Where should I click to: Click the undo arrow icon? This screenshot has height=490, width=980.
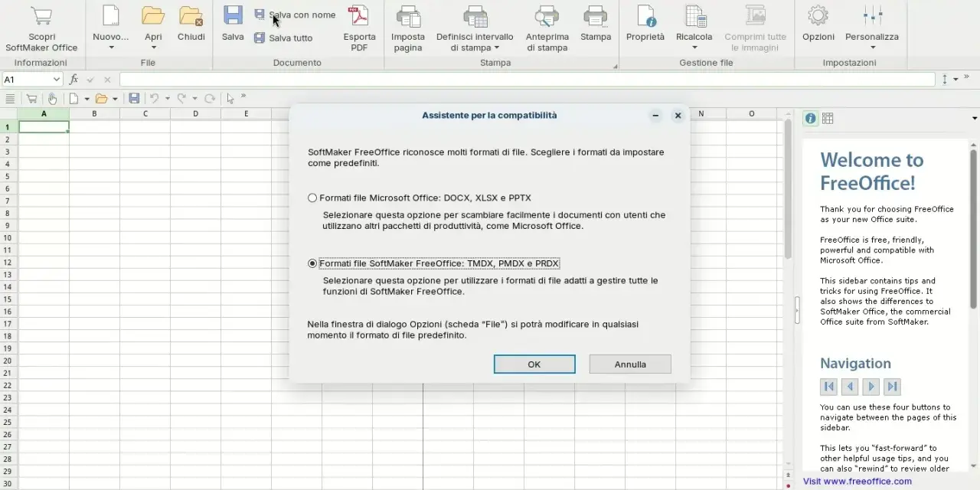154,98
